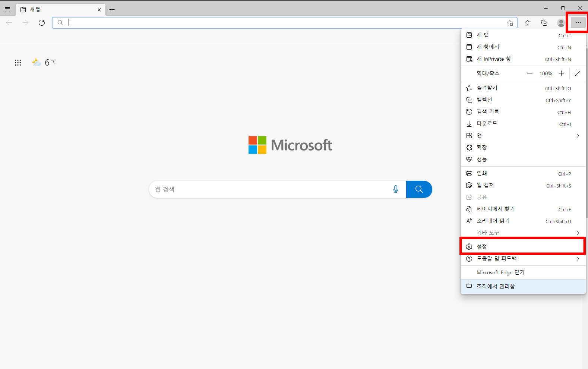
Task: Select 페이지에서 찾기 menu item
Action: [x=523, y=209]
